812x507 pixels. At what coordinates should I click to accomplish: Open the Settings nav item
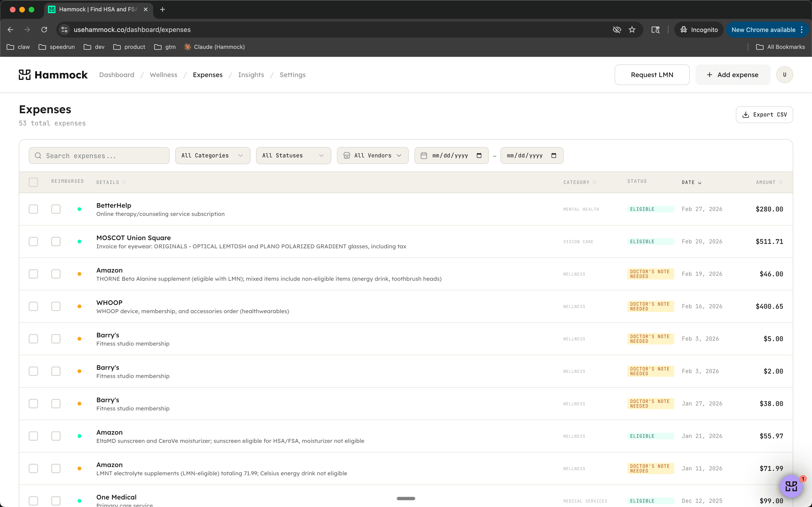click(x=293, y=75)
